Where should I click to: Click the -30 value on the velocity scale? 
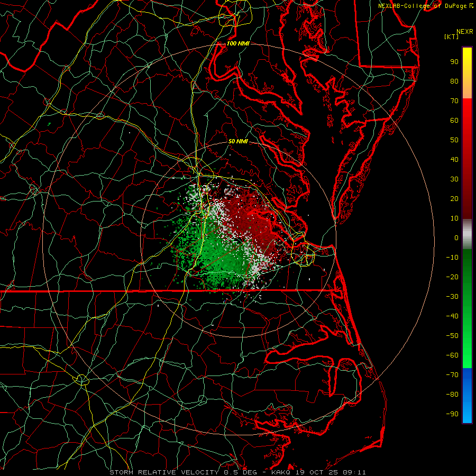pyautogui.click(x=452, y=297)
